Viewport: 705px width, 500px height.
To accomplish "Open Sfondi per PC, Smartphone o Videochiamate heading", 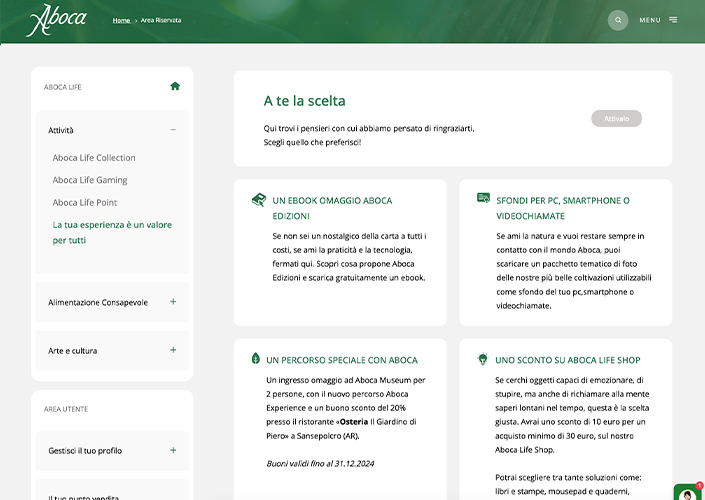I will [x=563, y=208].
